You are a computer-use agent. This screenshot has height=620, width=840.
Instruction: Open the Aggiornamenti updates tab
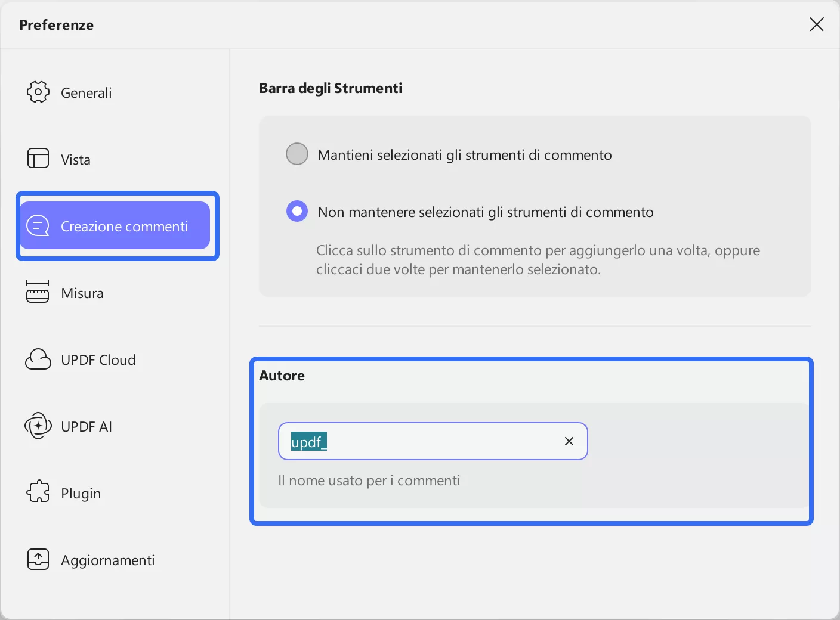click(108, 560)
